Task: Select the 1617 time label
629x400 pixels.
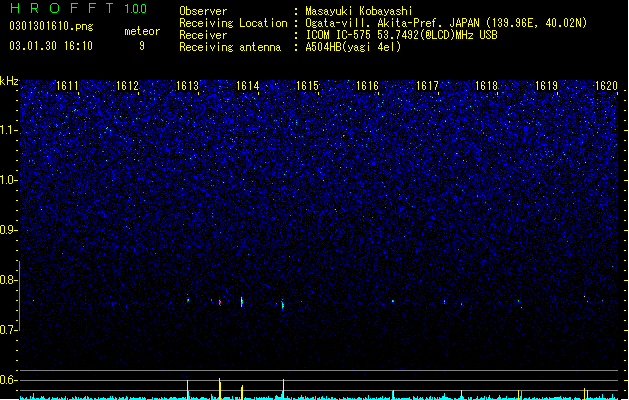Action: [427, 86]
